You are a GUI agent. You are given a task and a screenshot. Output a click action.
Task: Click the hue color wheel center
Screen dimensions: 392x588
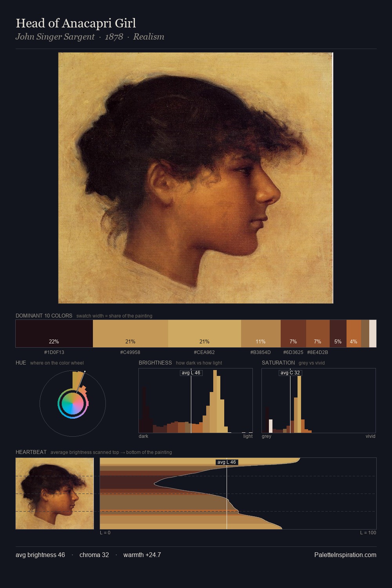[73, 403]
